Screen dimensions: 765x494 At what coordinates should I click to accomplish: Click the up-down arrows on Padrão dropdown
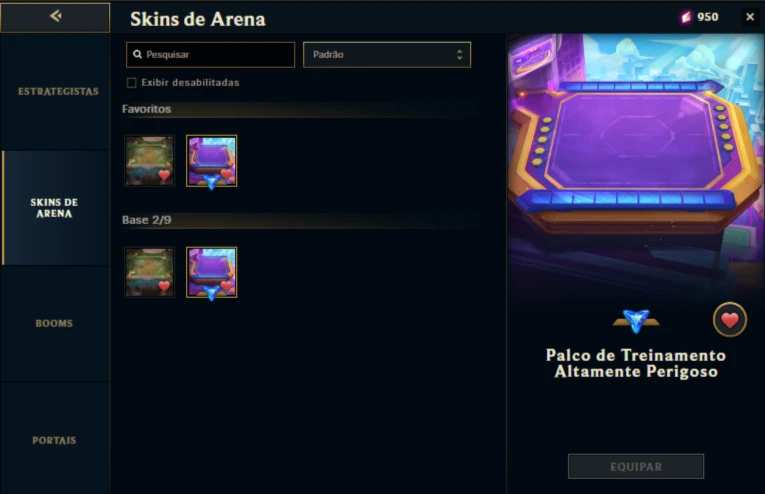459,55
